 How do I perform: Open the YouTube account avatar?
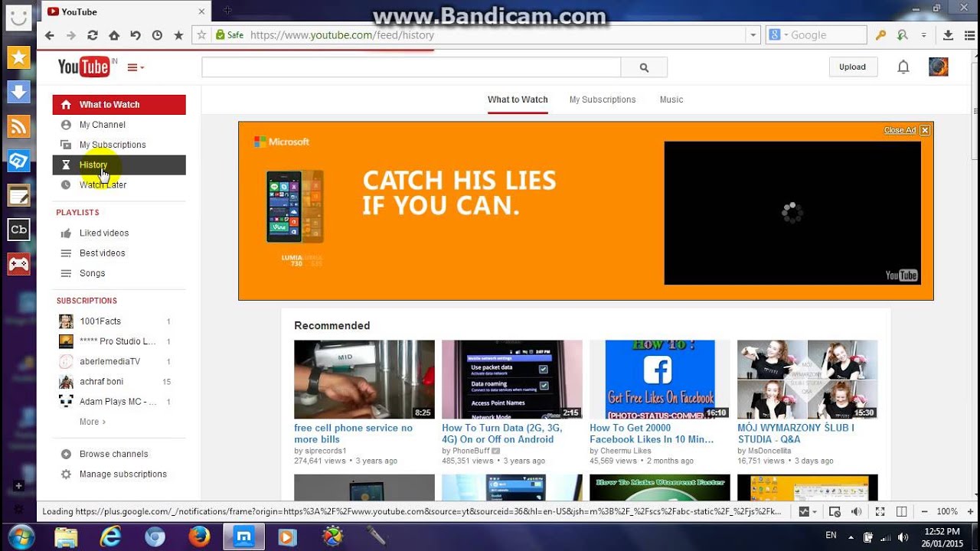click(939, 67)
